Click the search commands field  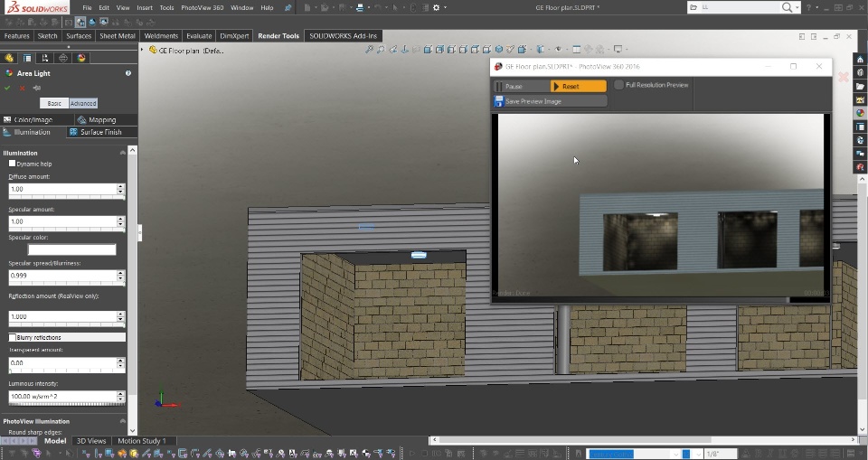tap(740, 8)
